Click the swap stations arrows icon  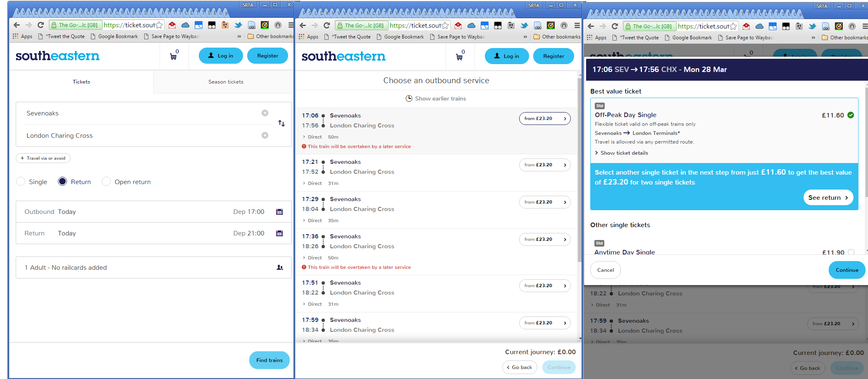pos(281,123)
